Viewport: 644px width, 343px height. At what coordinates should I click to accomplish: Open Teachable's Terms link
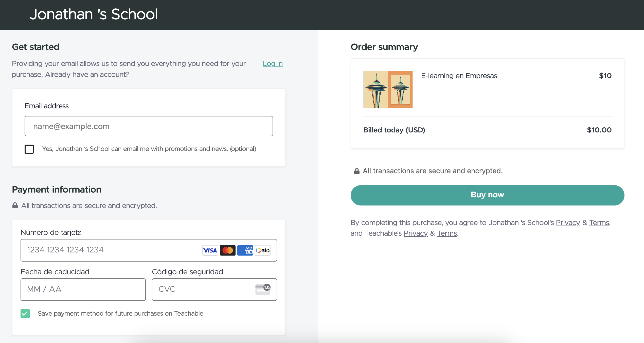tap(447, 233)
